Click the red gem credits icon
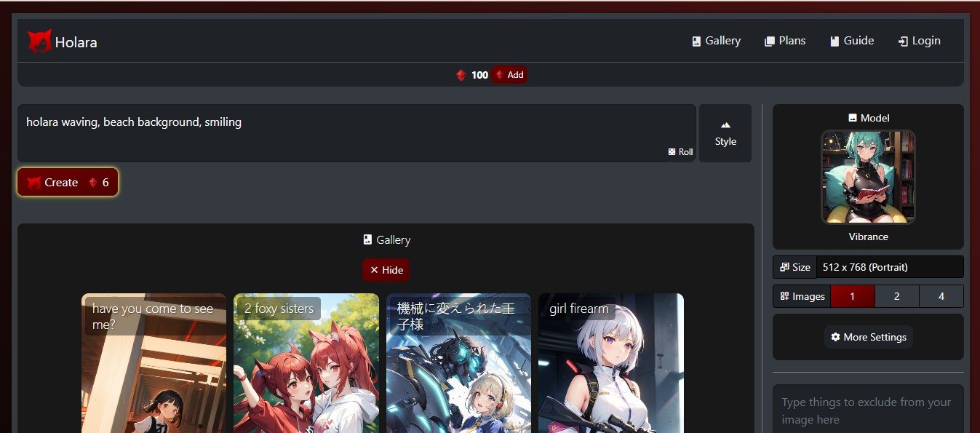 [x=461, y=75]
